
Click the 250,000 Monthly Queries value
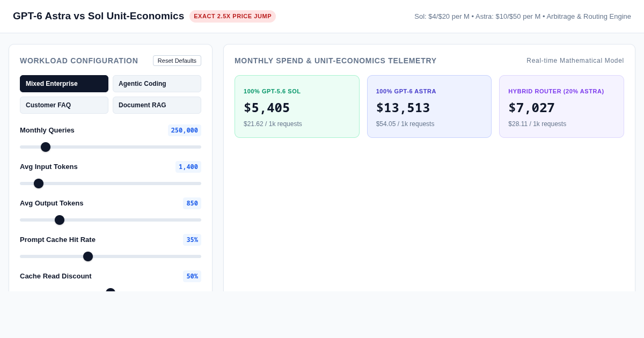click(185, 130)
